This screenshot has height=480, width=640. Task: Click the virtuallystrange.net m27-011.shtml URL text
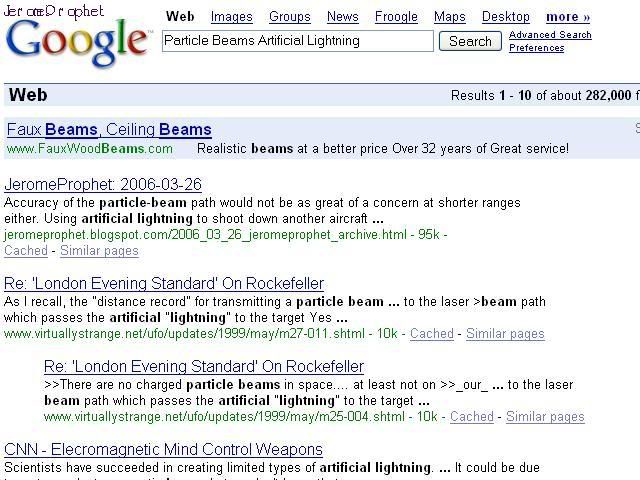pyautogui.click(x=184, y=334)
